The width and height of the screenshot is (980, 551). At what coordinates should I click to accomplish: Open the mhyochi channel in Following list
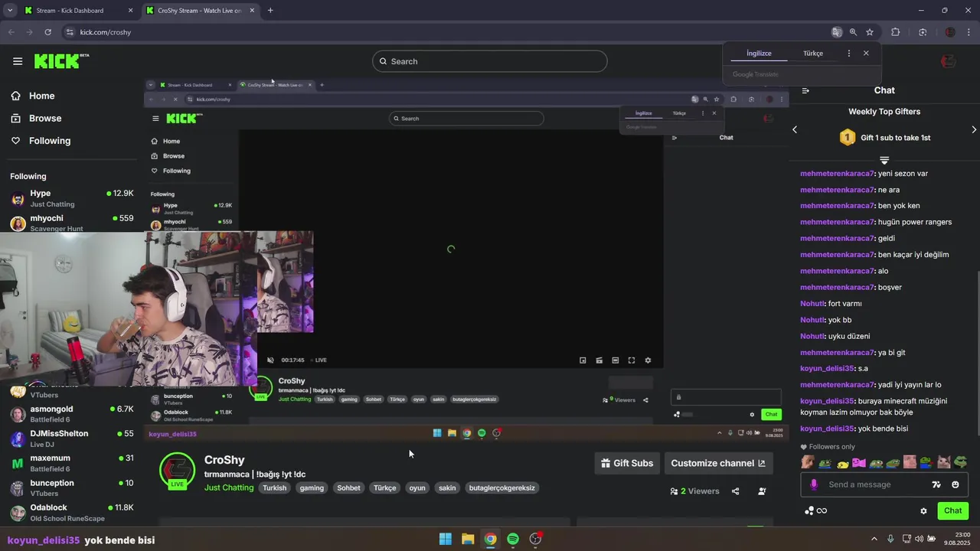click(71, 223)
